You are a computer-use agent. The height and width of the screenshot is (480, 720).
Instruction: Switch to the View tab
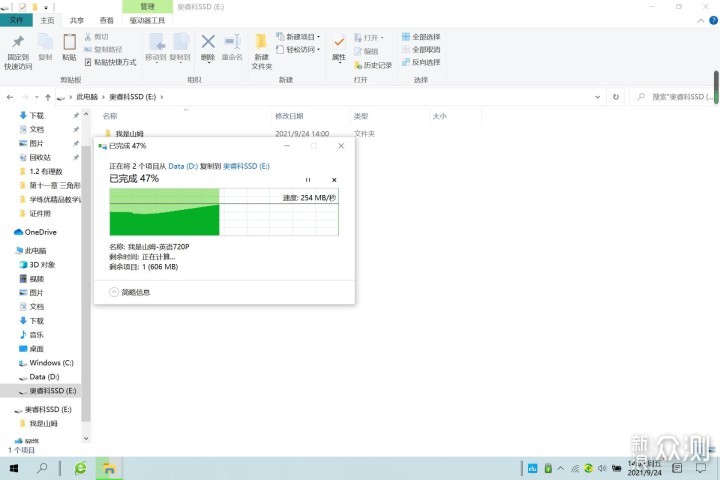(107, 20)
